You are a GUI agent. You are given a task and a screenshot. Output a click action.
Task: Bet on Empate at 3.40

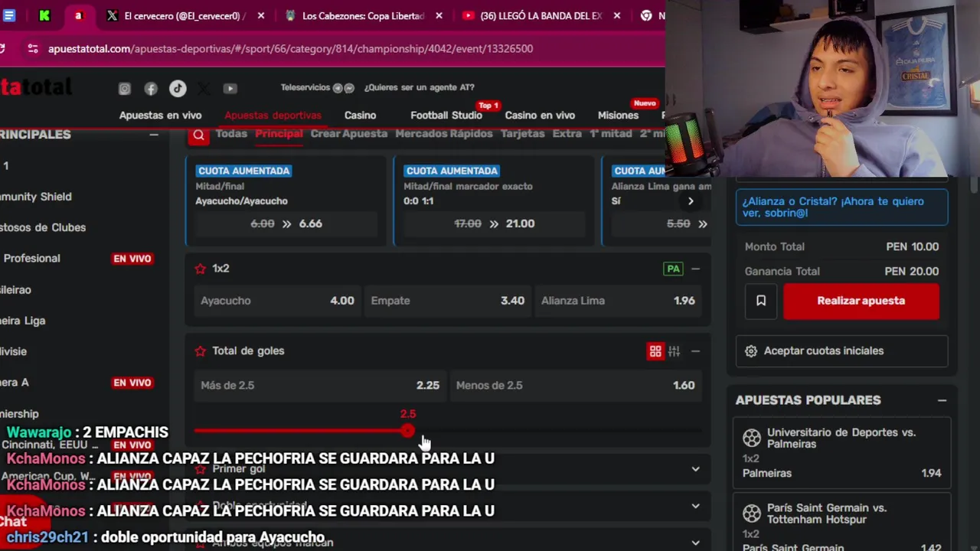(448, 301)
